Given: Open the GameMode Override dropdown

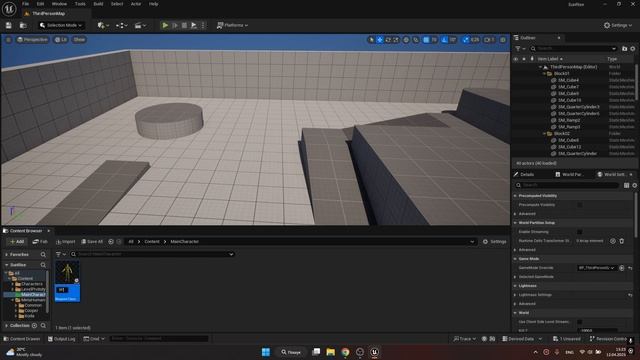Looking at the screenshot, I should click(596, 268).
